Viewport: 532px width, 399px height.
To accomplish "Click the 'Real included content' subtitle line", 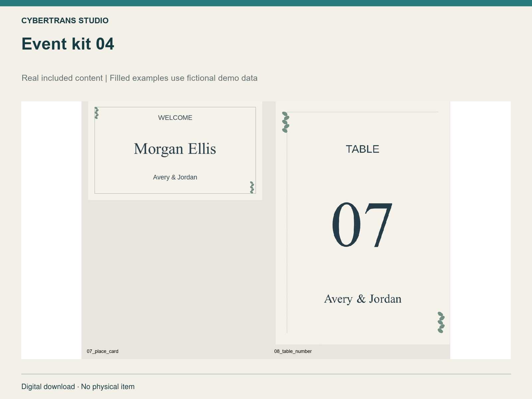I will click(x=140, y=78).
